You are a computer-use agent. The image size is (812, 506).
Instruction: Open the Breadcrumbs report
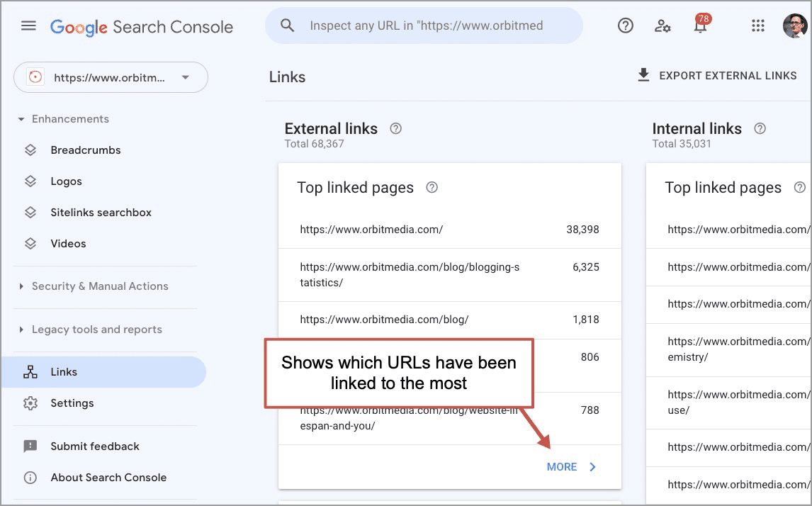coord(86,150)
